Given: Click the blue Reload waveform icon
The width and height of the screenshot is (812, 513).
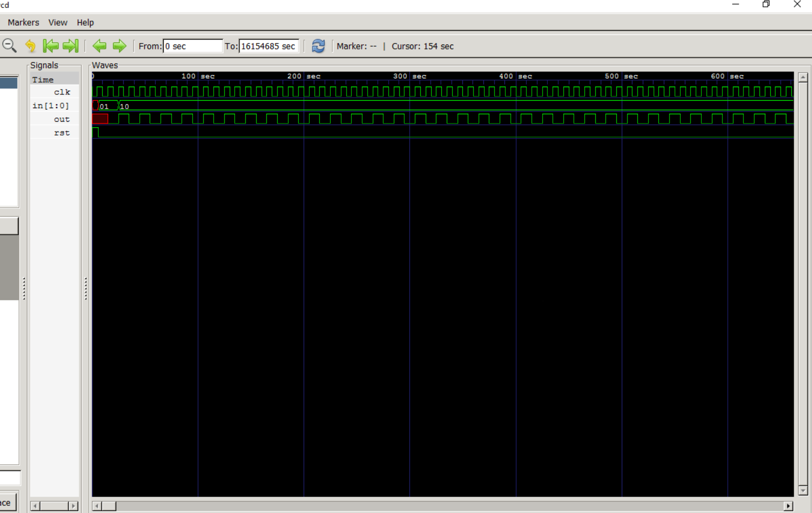Looking at the screenshot, I should [318, 45].
